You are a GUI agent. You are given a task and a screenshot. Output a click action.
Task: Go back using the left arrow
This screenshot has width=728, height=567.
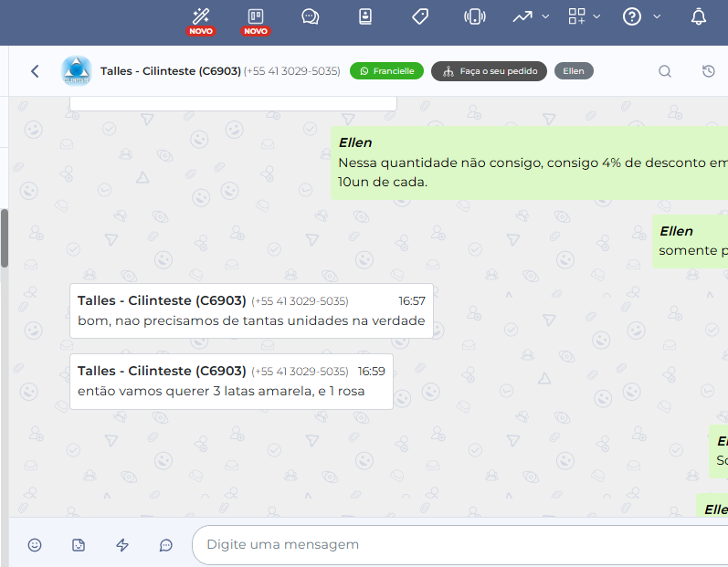[35, 71]
